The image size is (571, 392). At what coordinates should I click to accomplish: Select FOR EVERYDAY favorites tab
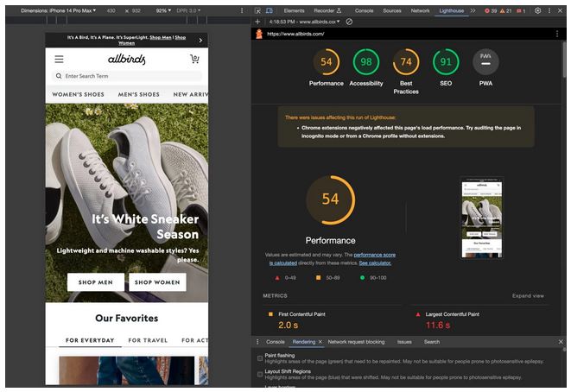point(90,340)
